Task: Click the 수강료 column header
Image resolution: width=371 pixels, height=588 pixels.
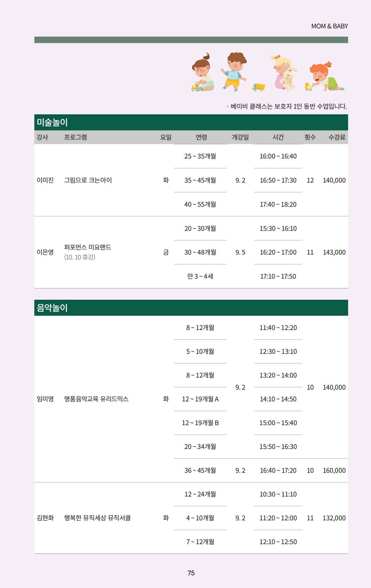Action: click(x=337, y=137)
